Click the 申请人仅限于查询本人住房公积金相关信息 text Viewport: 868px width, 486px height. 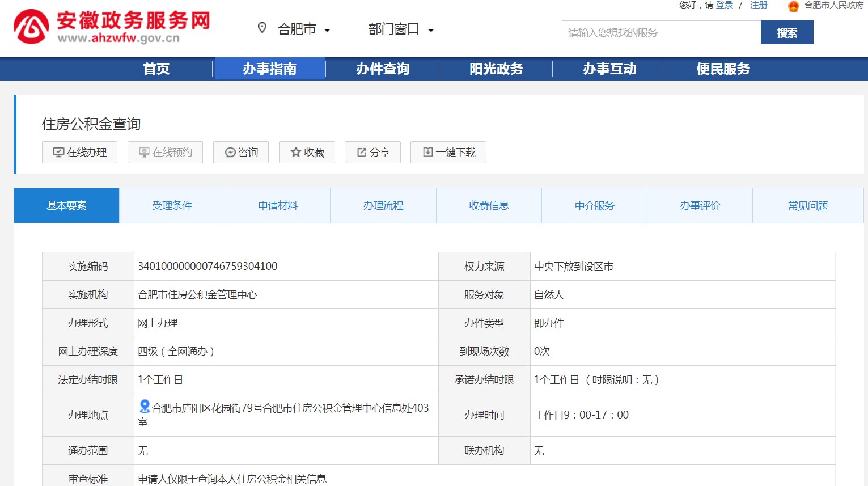click(232, 479)
